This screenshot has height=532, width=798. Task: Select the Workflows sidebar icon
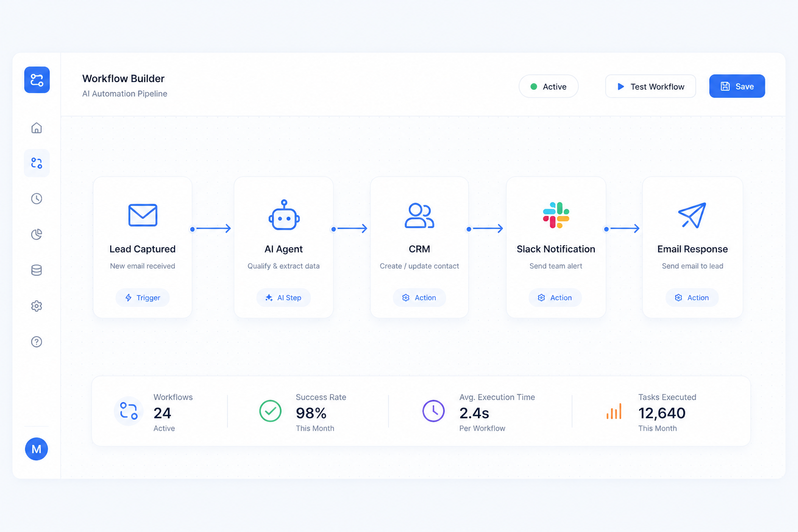(36, 163)
